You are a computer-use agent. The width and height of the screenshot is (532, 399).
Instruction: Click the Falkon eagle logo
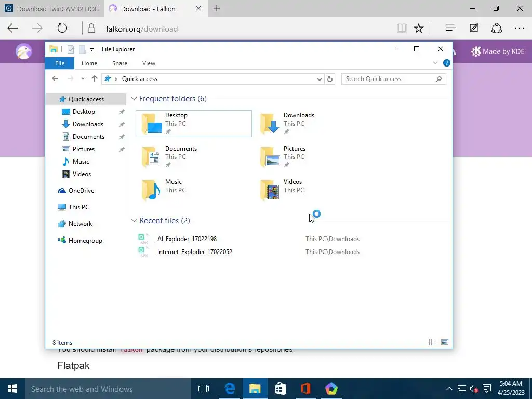point(24,51)
